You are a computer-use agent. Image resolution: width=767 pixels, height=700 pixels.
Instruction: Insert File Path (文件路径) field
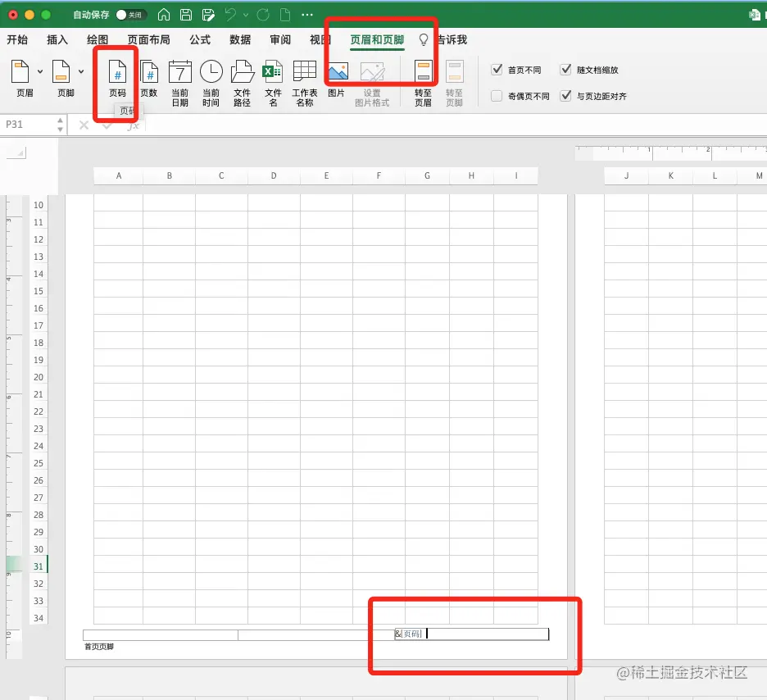[x=242, y=83]
